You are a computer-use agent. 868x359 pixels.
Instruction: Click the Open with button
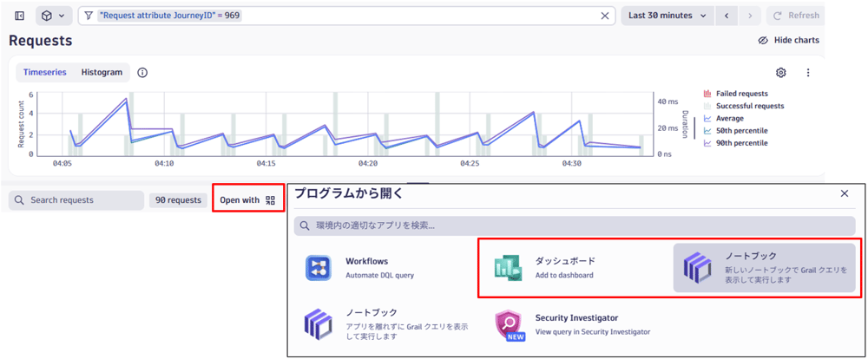pos(247,200)
